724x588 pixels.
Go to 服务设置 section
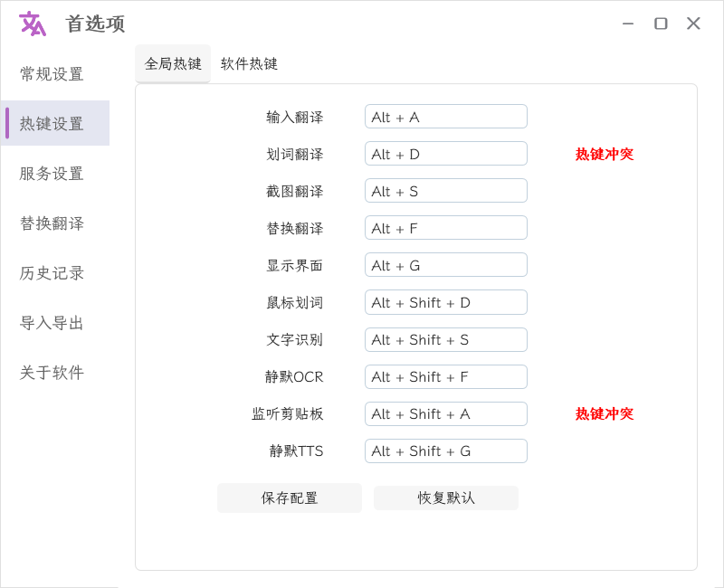click(52, 174)
